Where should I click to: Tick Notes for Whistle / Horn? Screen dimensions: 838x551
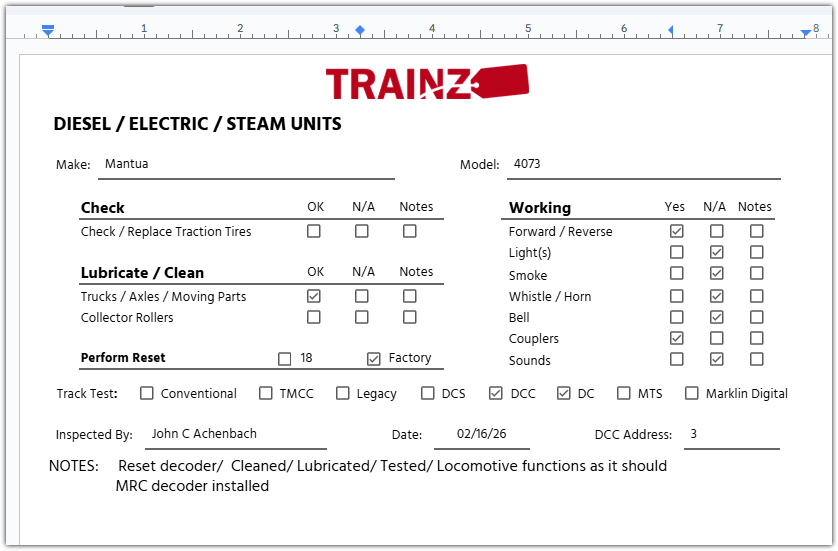[757, 296]
